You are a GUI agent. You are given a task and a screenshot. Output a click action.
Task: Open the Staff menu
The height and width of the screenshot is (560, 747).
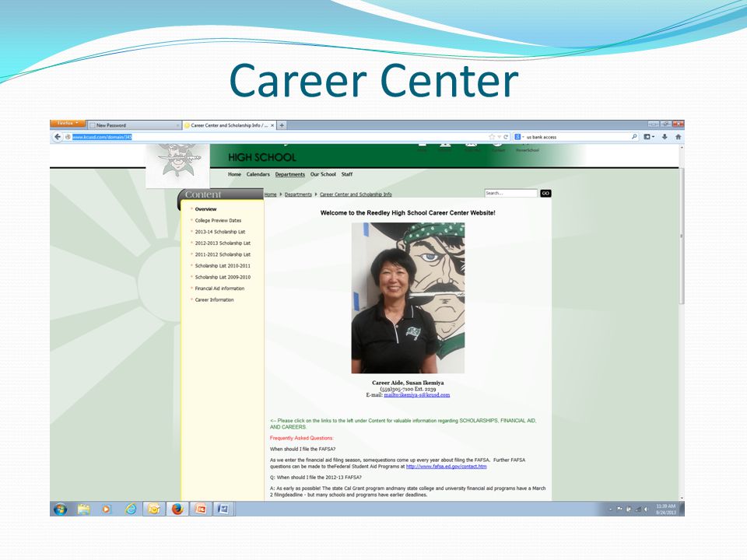(347, 174)
